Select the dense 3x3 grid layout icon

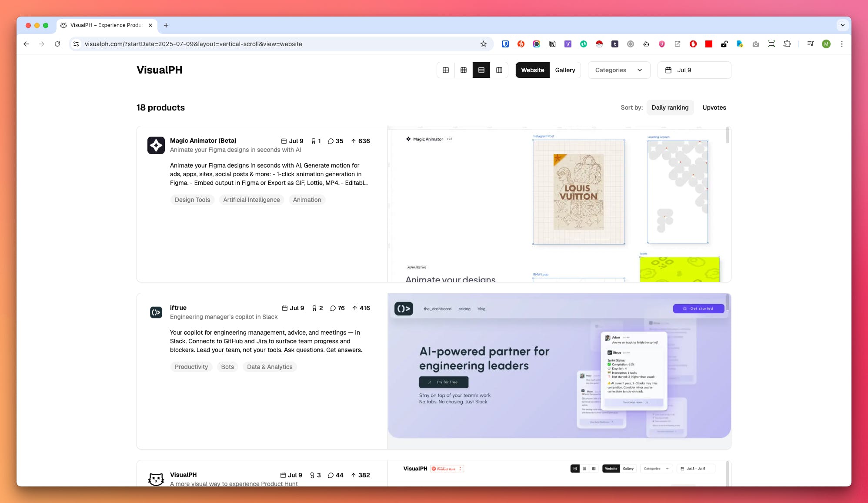464,70
